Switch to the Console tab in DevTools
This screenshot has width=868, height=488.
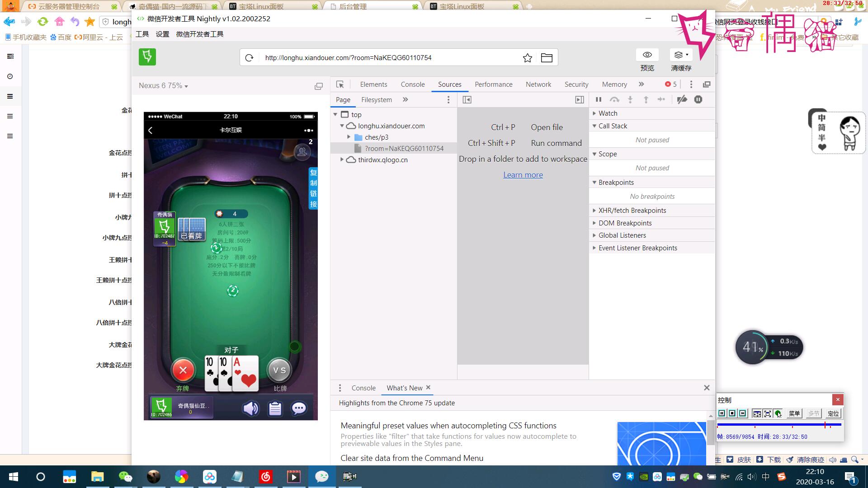(x=413, y=84)
